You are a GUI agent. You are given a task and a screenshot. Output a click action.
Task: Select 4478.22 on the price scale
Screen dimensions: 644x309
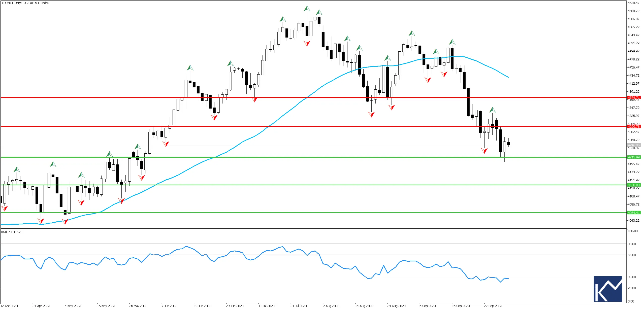[633, 59]
